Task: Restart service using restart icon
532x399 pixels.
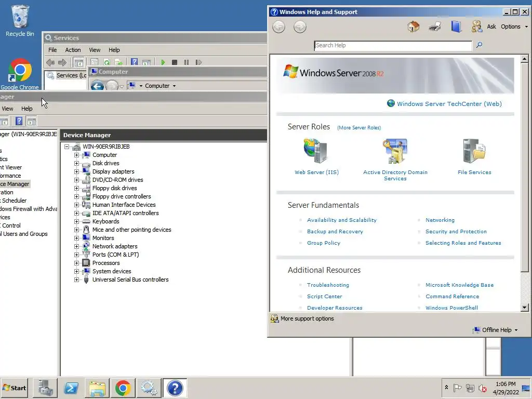Action: 198,62
